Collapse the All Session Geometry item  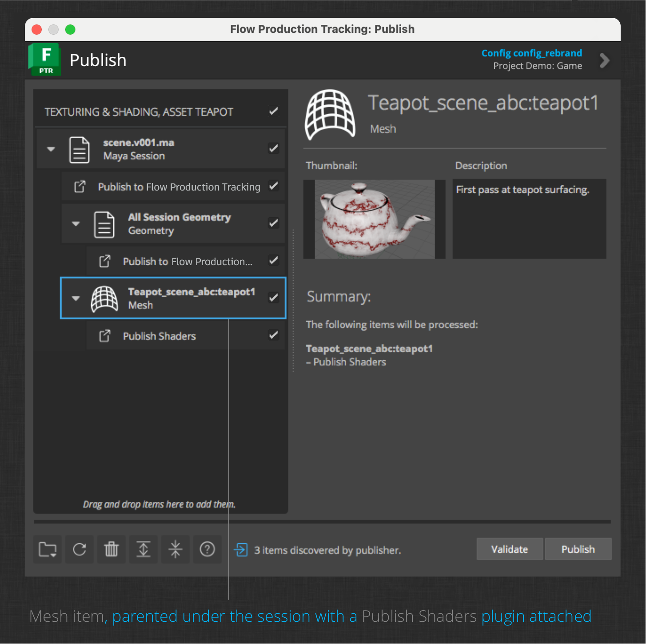point(76,224)
